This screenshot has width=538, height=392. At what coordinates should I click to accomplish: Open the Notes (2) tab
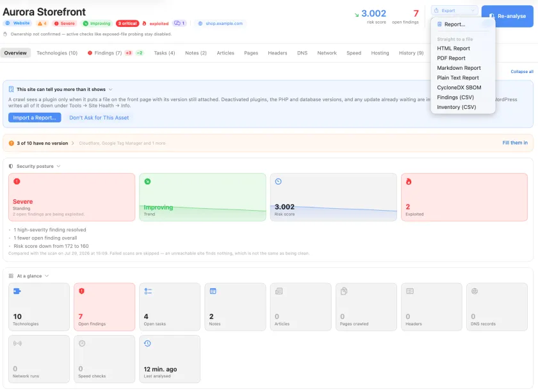tap(195, 53)
